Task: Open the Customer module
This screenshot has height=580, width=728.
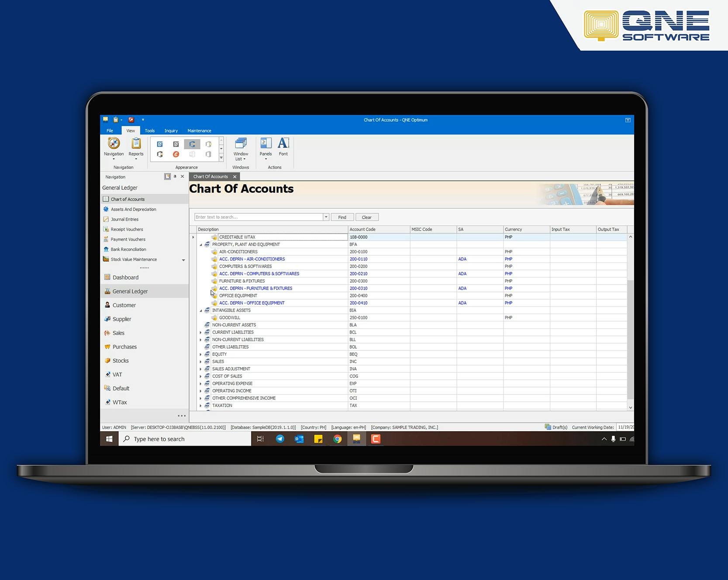Action: 124,305
